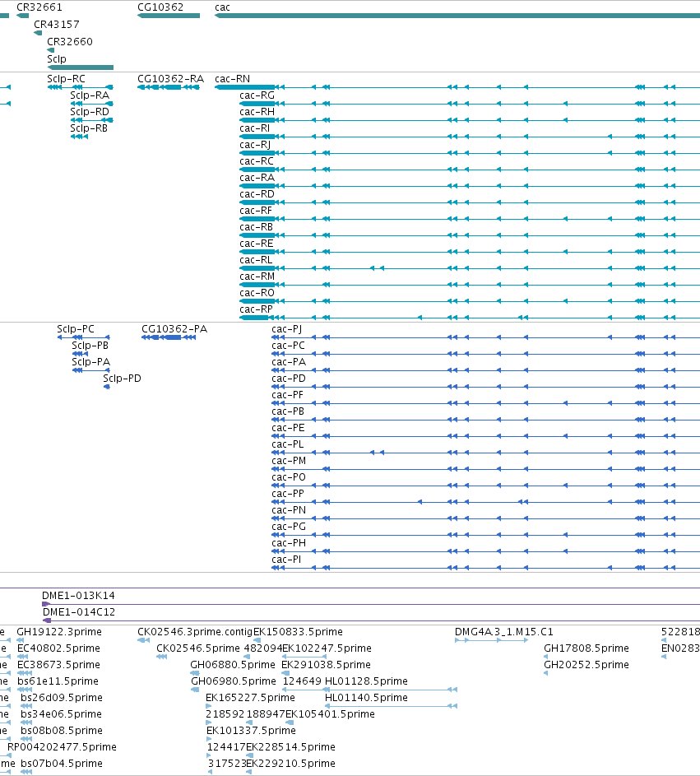
Task: Click the cac-RN transcript label
Action: (233, 79)
